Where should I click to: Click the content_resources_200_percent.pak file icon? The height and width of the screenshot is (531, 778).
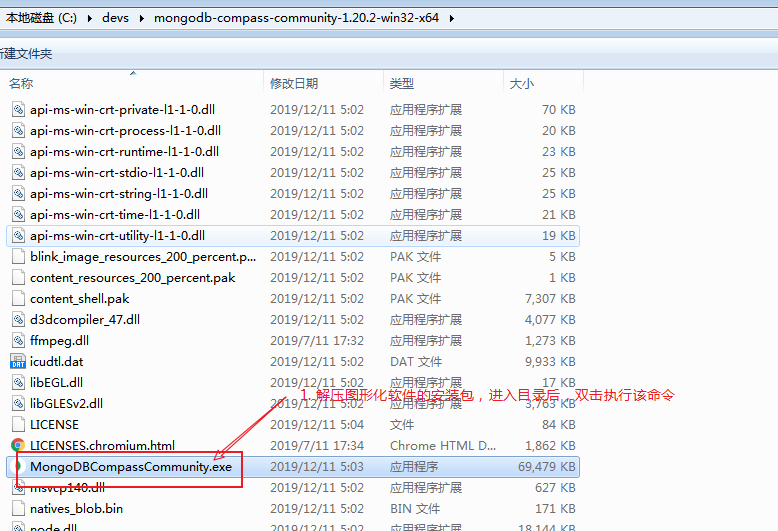(18, 277)
